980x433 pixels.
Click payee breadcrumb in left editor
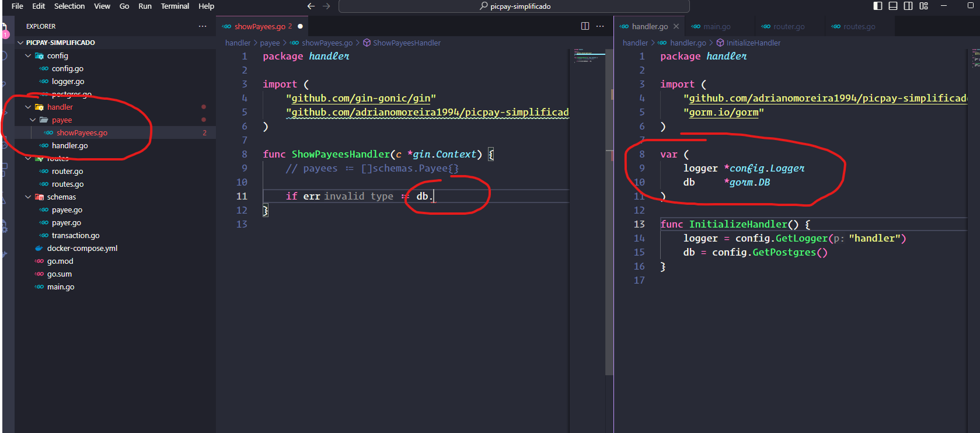point(270,43)
